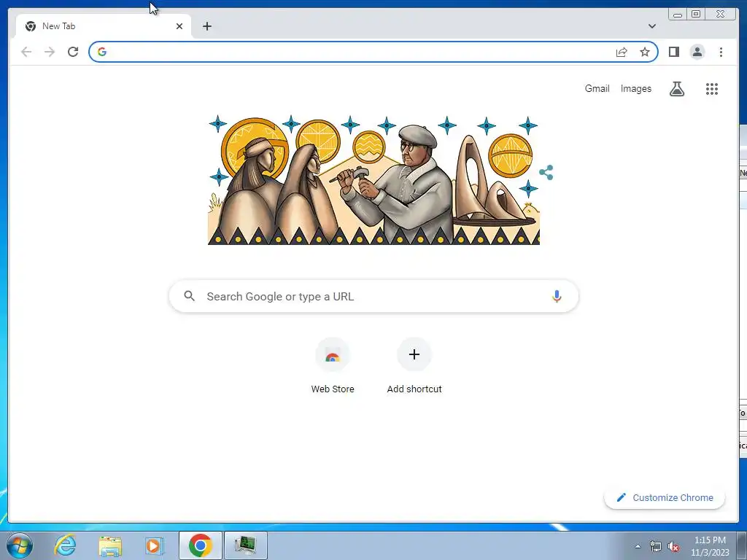This screenshot has width=747, height=560.
Task: Click the Search Google or type a URL box
Action: pos(373,296)
